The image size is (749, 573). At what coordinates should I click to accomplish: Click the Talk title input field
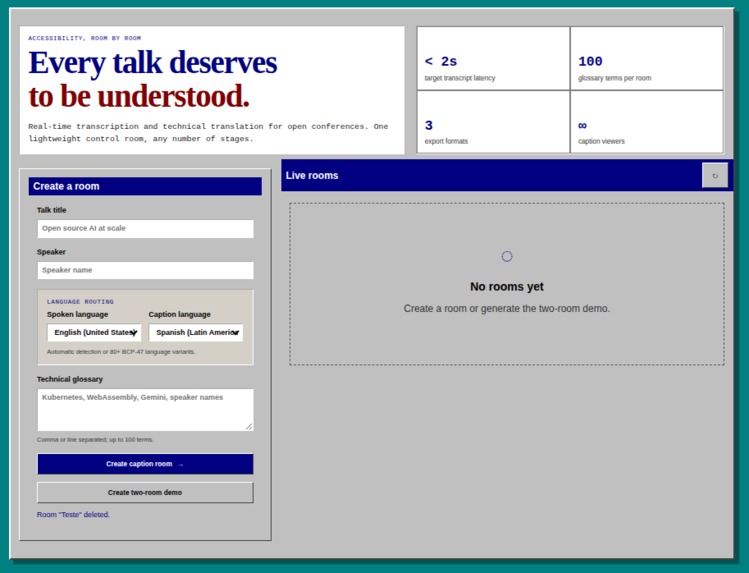point(145,229)
